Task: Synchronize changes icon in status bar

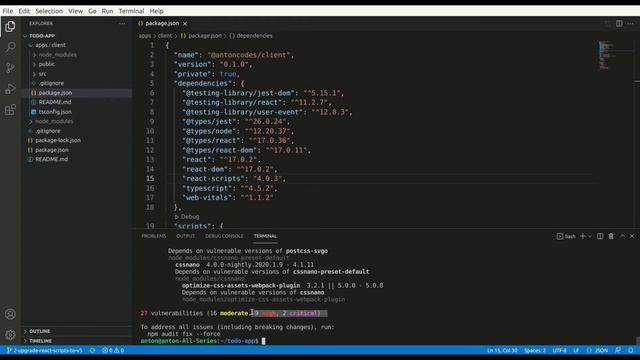Action: click(x=92, y=350)
